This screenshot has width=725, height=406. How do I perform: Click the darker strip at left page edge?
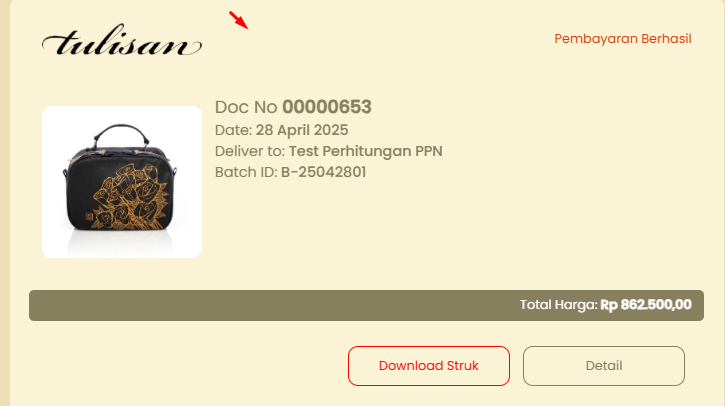[x=5, y=203]
